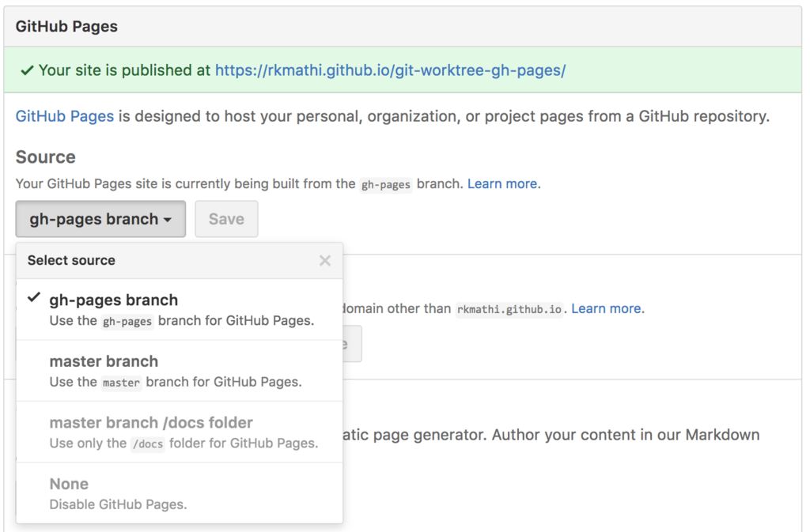
Task: Click the checkmark beside gh-pages branch
Action: [x=34, y=299]
